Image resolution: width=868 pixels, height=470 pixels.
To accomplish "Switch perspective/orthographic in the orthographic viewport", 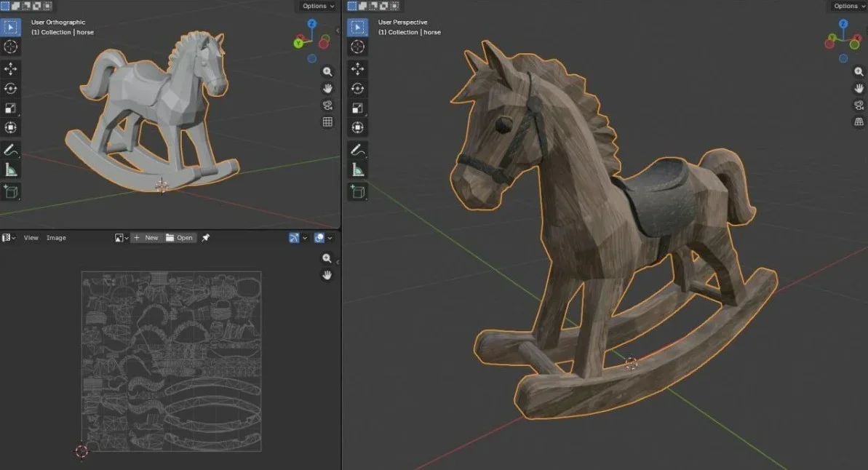I will [327, 122].
